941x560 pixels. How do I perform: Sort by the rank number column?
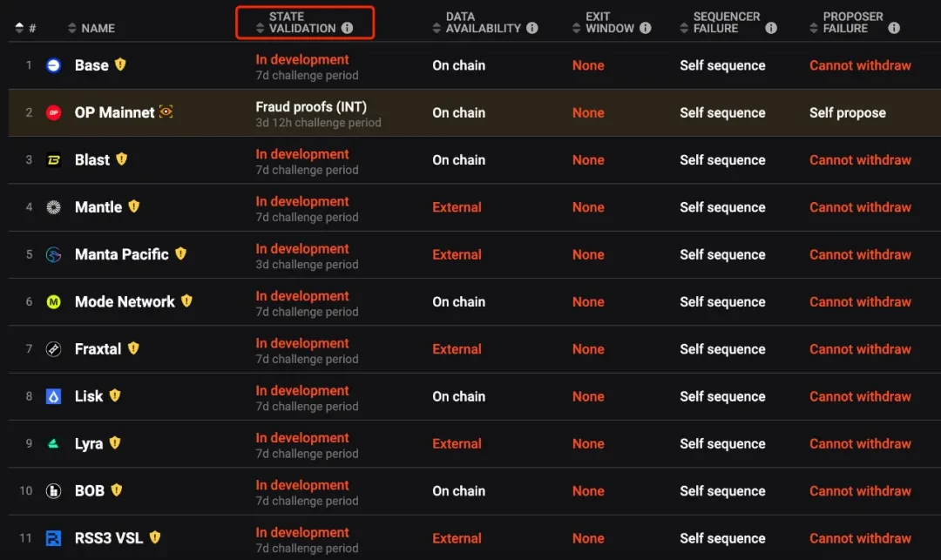pyautogui.click(x=26, y=28)
